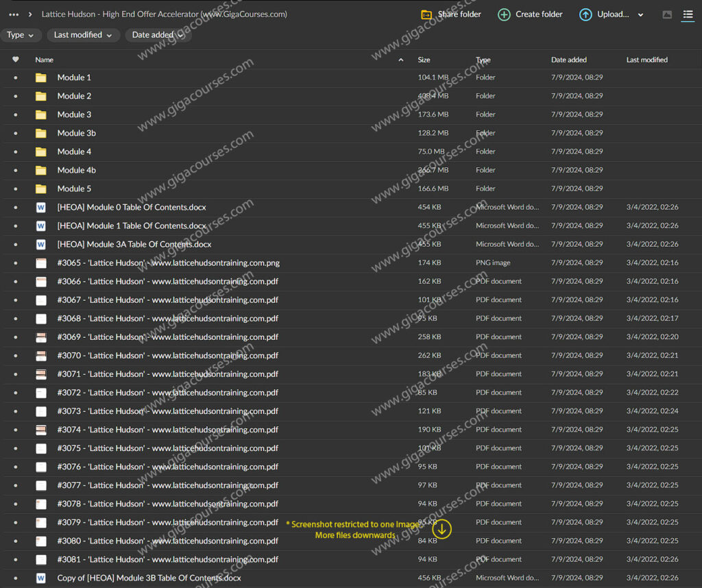Switch to thumbnail image view
Viewport: 702px width, 588px height.
(x=667, y=14)
